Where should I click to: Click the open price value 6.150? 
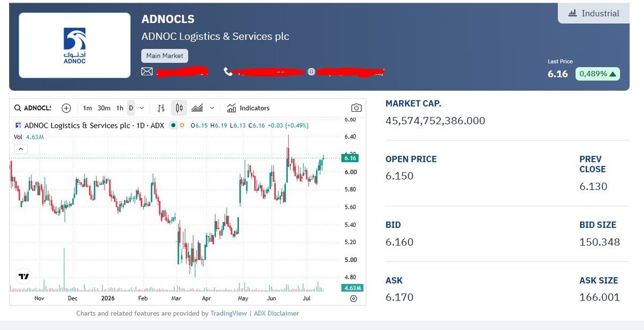click(399, 176)
